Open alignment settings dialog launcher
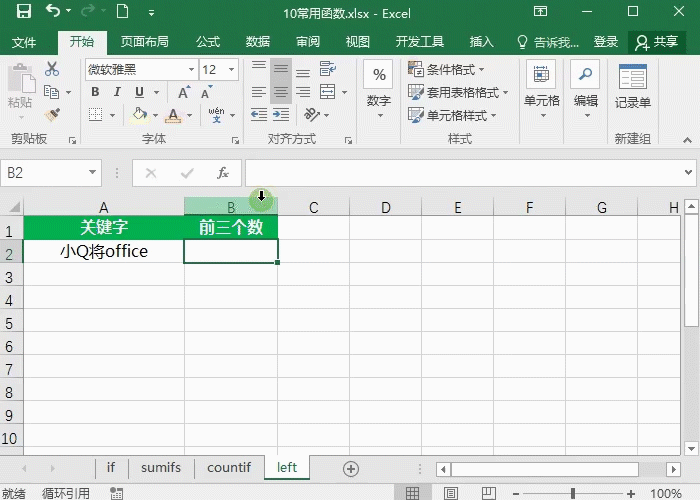Screen dimensions: 700x500 click(x=348, y=141)
